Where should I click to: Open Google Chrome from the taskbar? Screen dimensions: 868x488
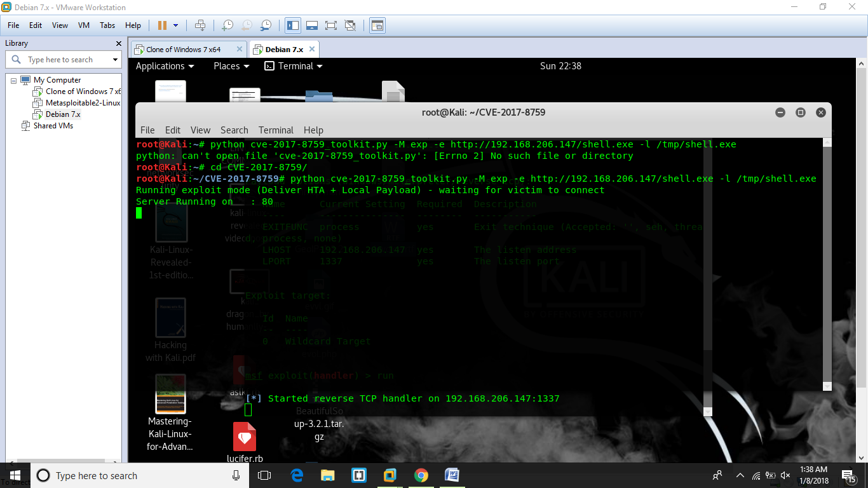tap(421, 475)
